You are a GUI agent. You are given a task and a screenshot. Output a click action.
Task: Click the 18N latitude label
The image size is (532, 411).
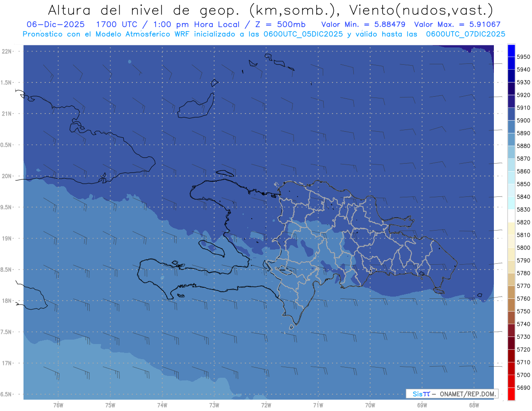point(8,301)
